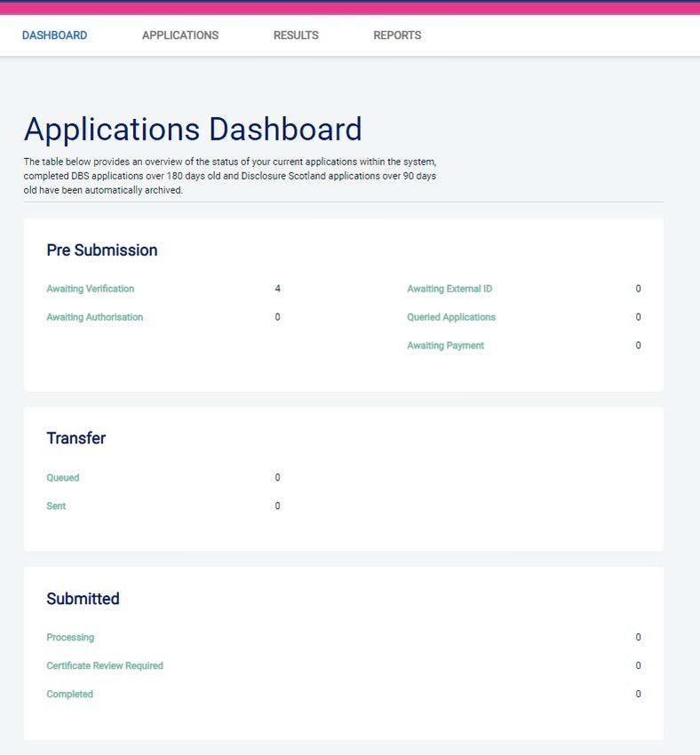The width and height of the screenshot is (700, 755).
Task: Click the Certificate Review Required count value
Action: coord(639,665)
